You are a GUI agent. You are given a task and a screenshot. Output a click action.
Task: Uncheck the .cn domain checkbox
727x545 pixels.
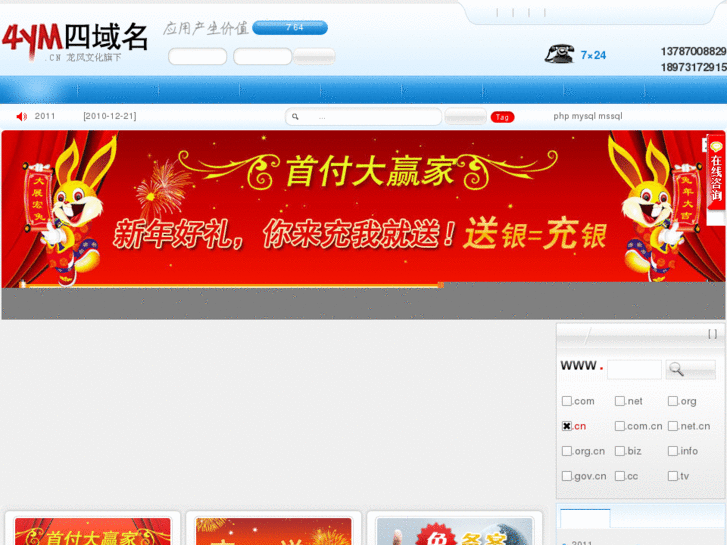(567, 426)
